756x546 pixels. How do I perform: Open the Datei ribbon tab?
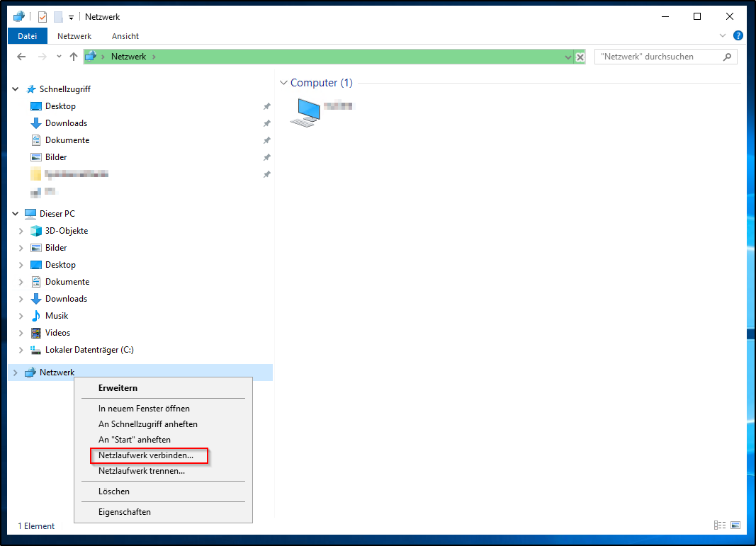point(27,36)
